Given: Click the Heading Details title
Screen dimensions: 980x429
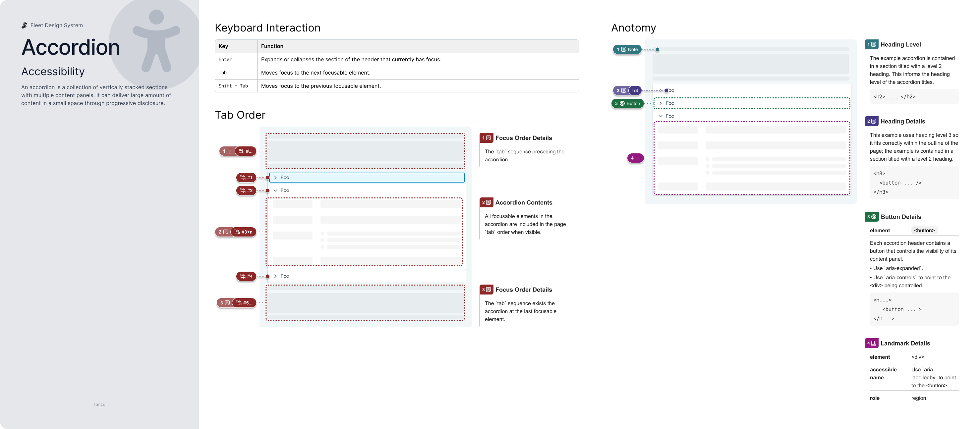Looking at the screenshot, I should point(903,121).
